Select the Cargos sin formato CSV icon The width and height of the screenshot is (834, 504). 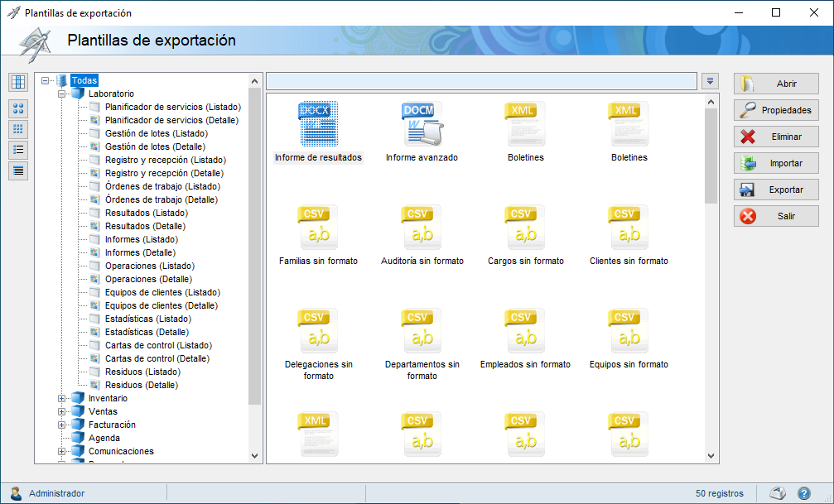(526, 228)
